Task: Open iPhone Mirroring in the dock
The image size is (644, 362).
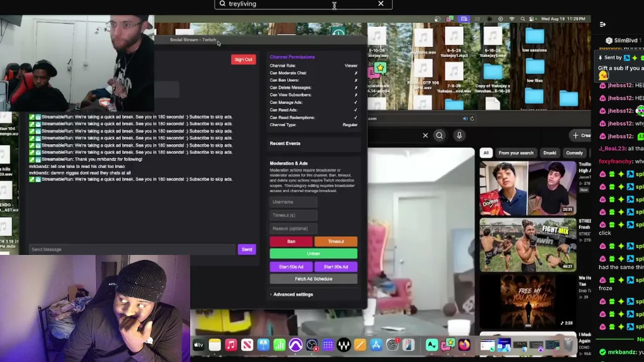Action: point(409,345)
